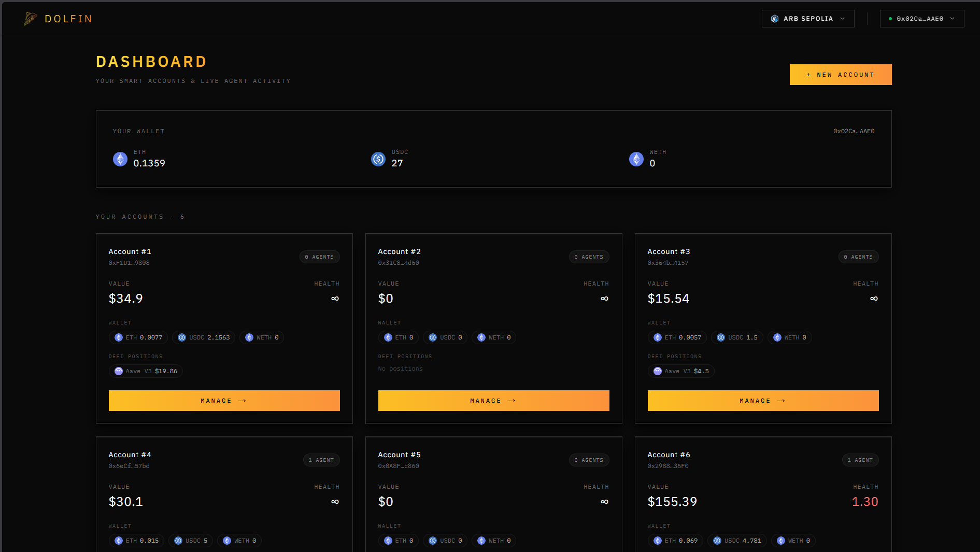The image size is (980, 552).
Task: Click the DOLFIN brand name
Action: click(x=68, y=19)
